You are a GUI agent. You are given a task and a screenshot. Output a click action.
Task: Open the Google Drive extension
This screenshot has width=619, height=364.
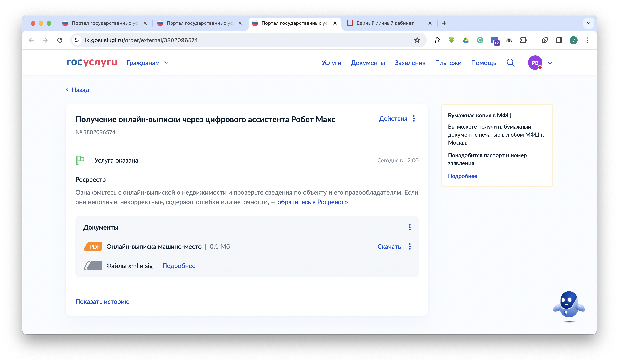[x=466, y=40]
